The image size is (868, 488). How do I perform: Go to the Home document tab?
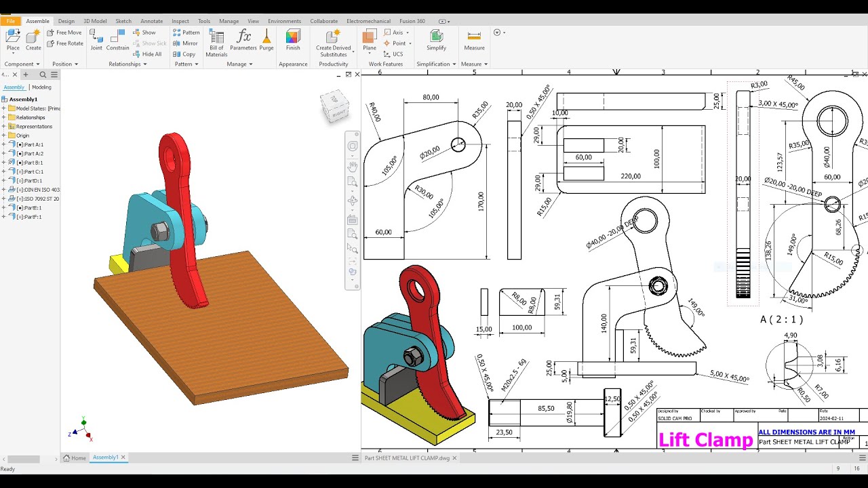coord(75,458)
